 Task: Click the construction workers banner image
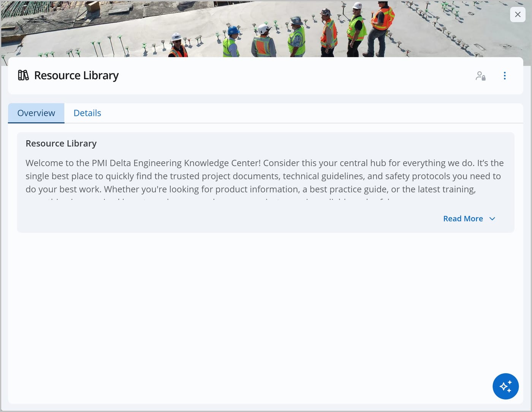(x=266, y=29)
